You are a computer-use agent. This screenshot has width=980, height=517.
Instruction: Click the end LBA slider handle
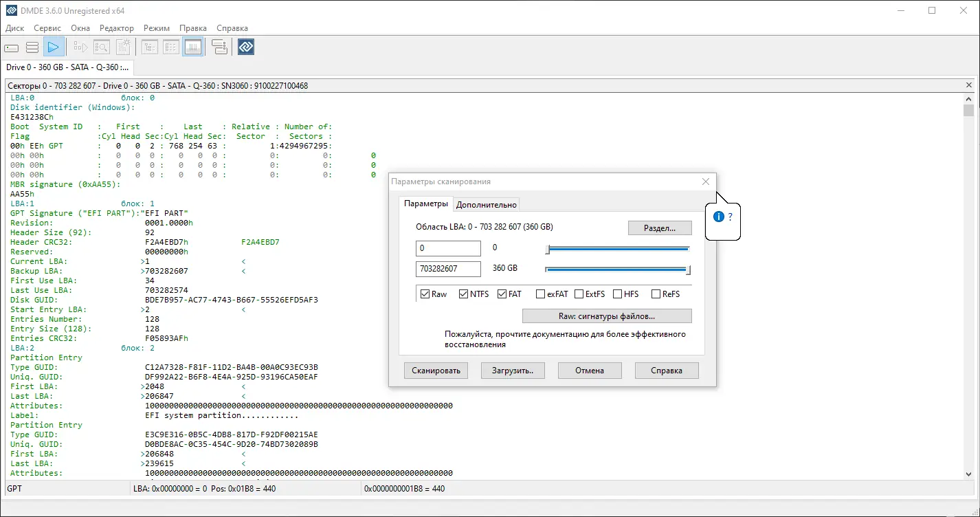click(688, 270)
